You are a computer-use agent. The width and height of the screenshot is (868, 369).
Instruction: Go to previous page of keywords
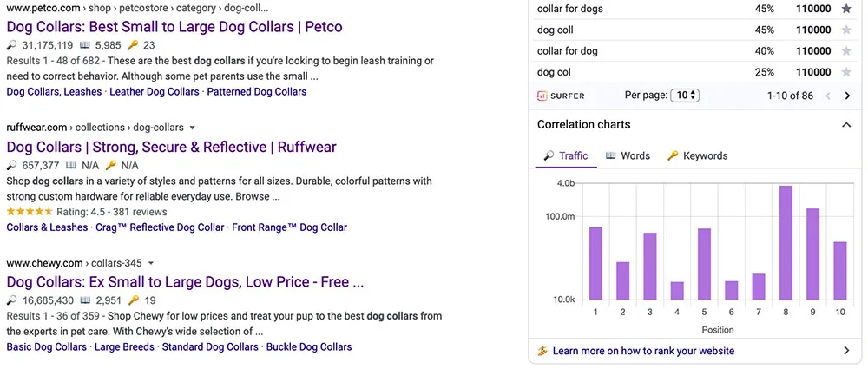tap(828, 96)
